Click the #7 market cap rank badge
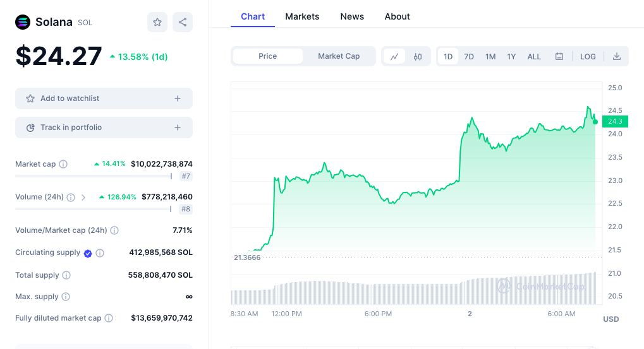Viewport: 644px width, 349px height. [186, 176]
